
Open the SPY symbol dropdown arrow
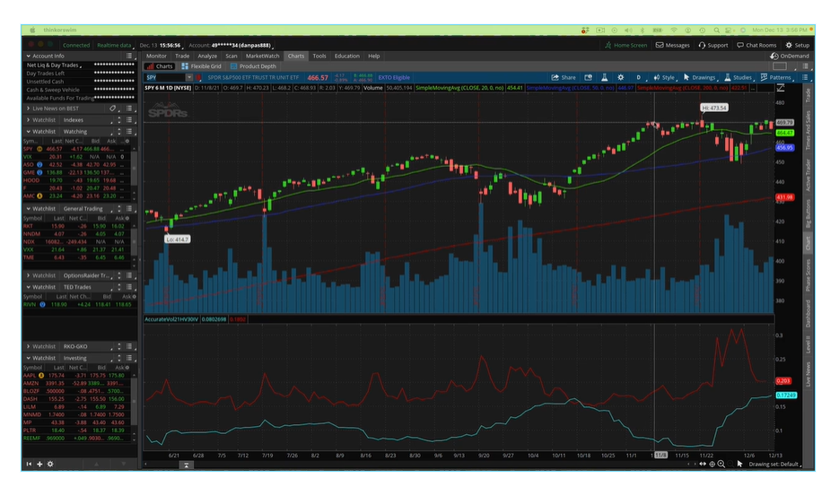point(188,78)
